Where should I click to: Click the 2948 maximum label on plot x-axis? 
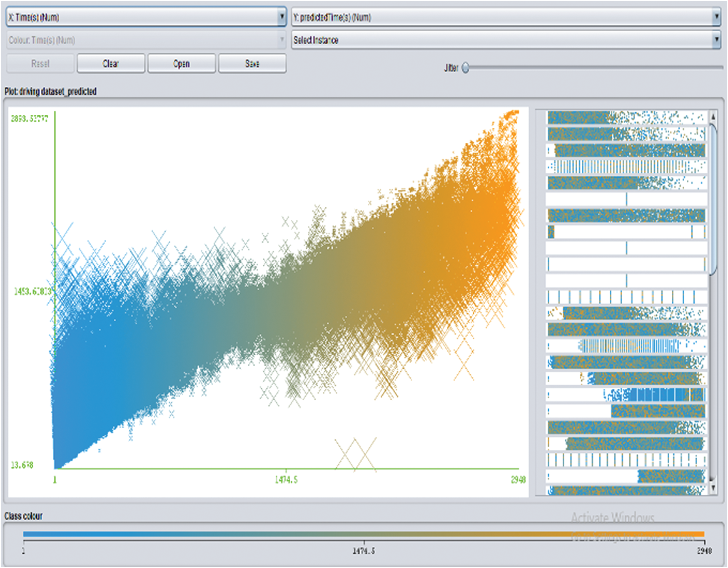518,480
